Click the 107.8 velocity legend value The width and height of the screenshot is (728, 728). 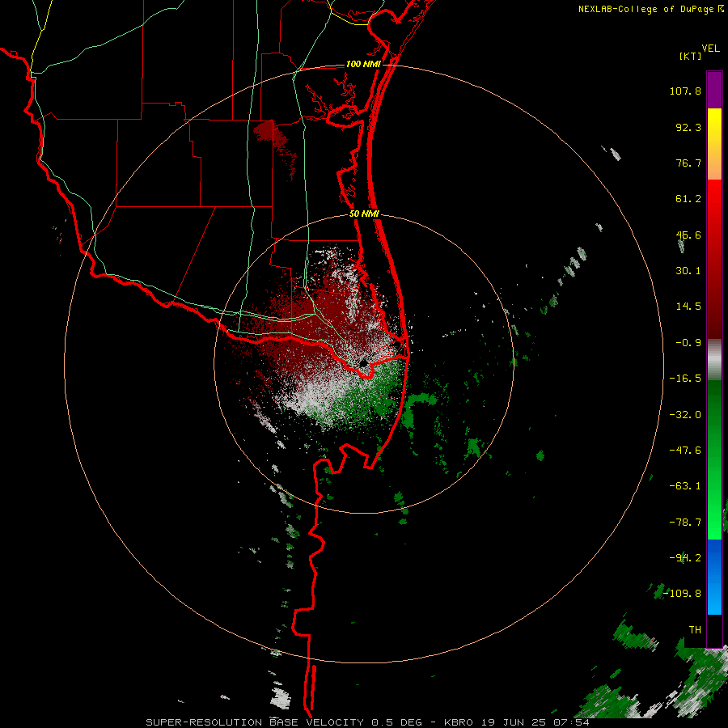coord(685,91)
